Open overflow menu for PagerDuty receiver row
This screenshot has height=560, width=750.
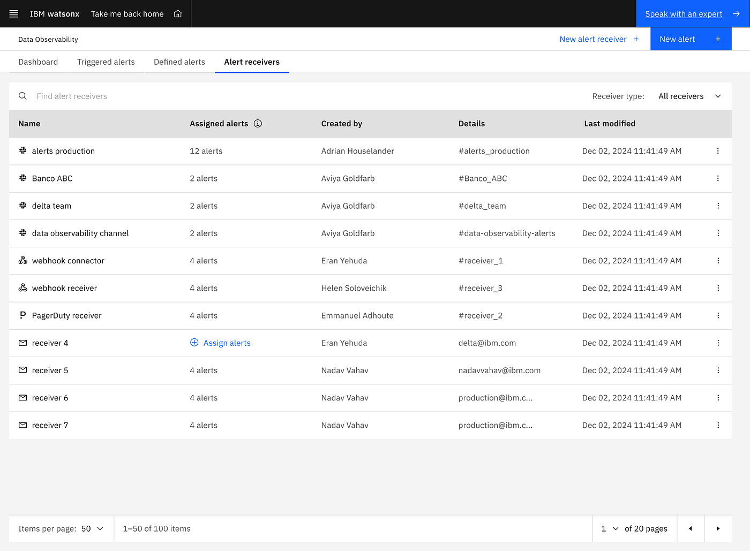(718, 315)
